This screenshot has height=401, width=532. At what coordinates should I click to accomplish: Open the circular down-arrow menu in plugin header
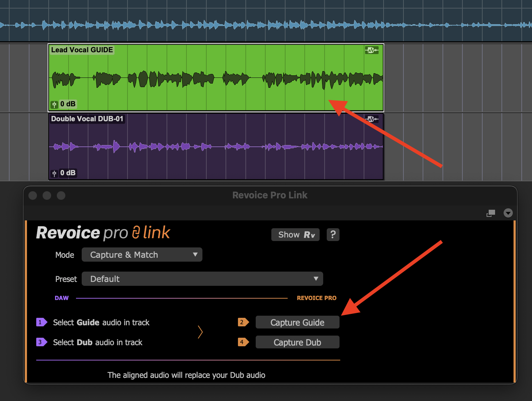coord(508,213)
